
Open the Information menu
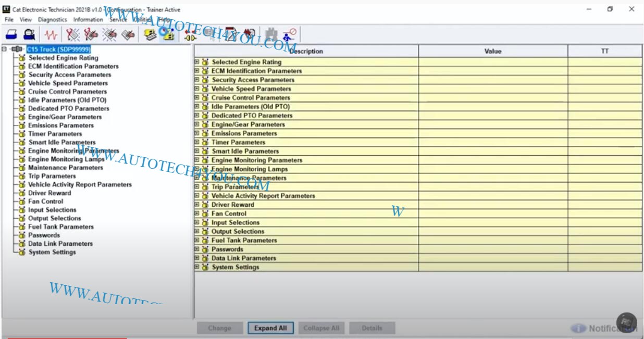tap(88, 20)
